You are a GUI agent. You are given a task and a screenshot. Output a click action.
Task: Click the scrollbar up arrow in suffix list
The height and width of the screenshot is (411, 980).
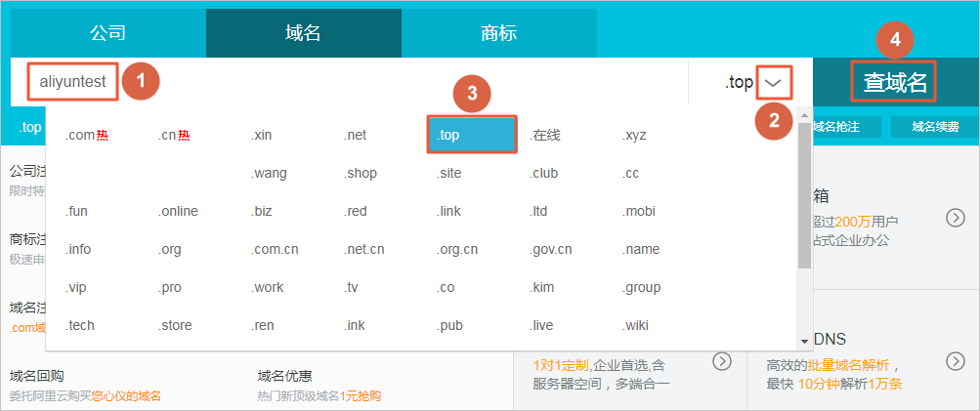coord(804,115)
